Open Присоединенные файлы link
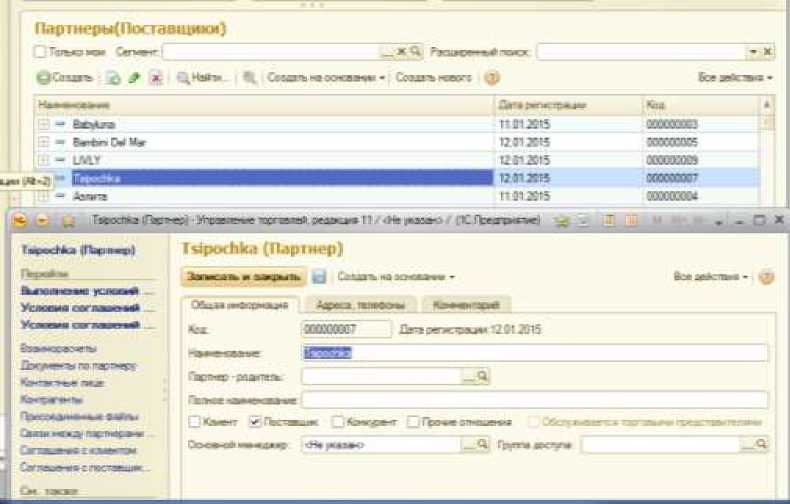 click(x=80, y=416)
